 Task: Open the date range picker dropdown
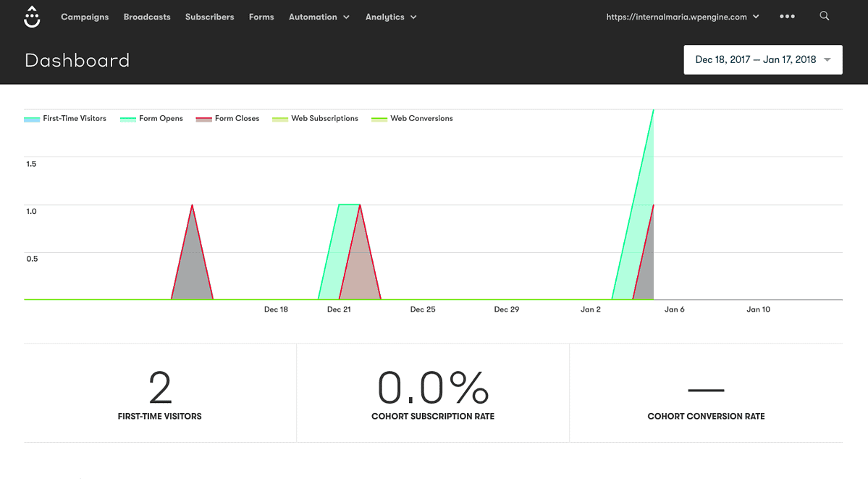(762, 59)
